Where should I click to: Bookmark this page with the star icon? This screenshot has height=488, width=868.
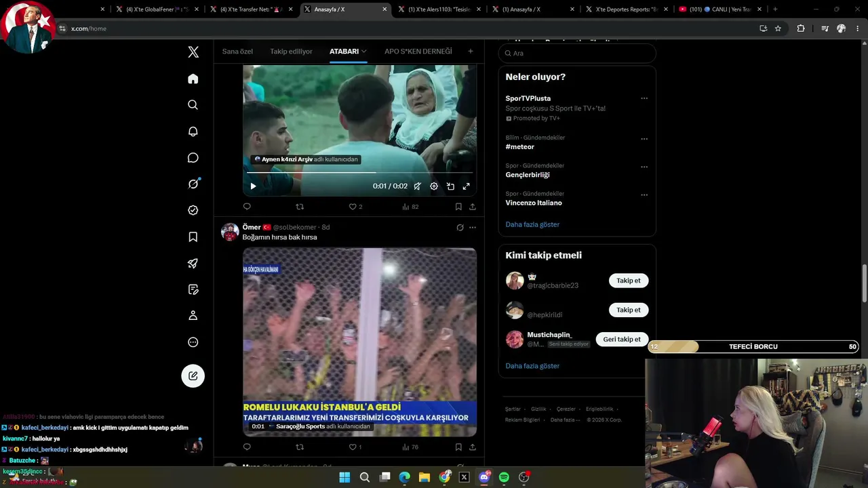[778, 28]
